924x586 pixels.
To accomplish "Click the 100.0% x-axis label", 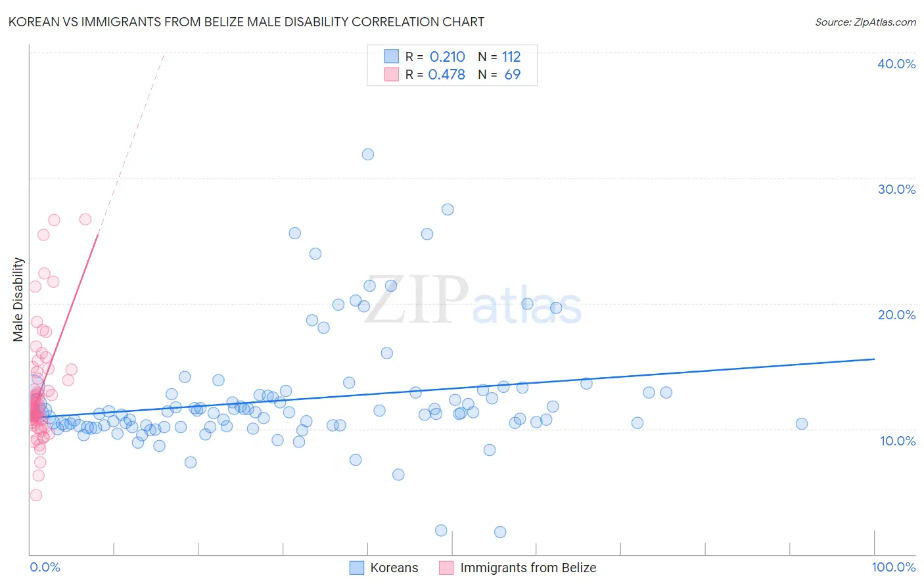I will [x=893, y=567].
